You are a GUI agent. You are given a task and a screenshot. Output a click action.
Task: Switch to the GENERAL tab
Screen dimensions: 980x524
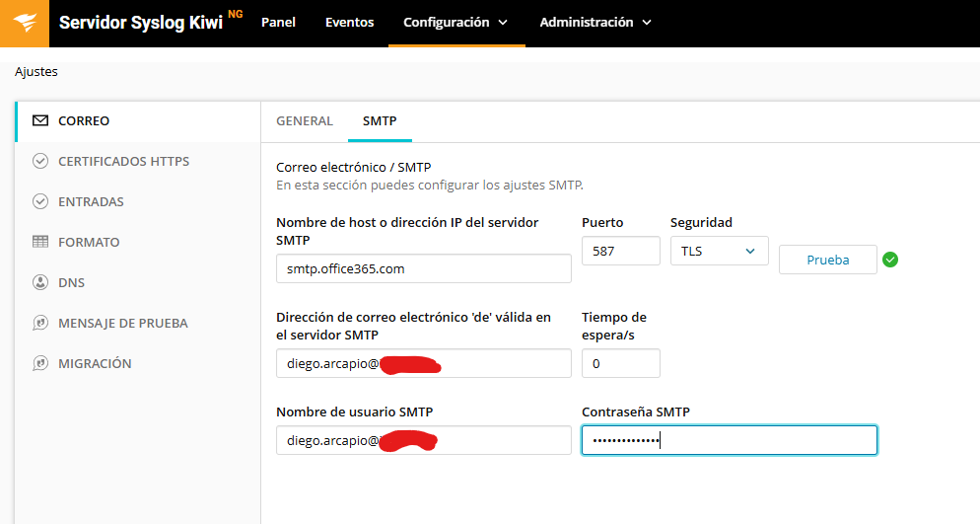[x=305, y=120]
